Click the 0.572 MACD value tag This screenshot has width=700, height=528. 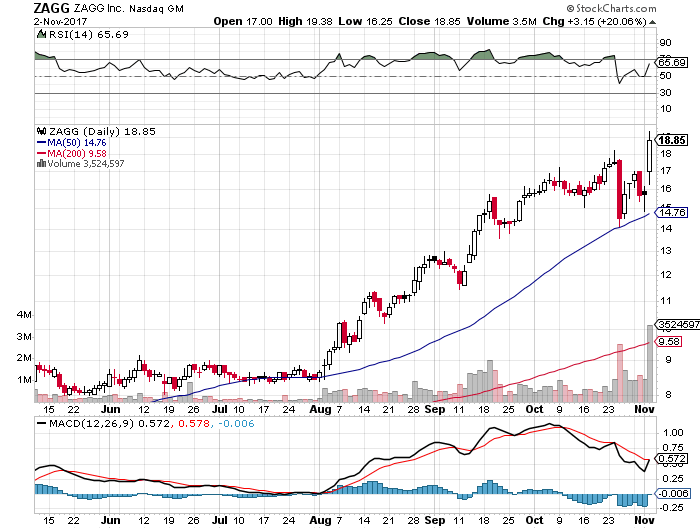pyautogui.click(x=671, y=459)
